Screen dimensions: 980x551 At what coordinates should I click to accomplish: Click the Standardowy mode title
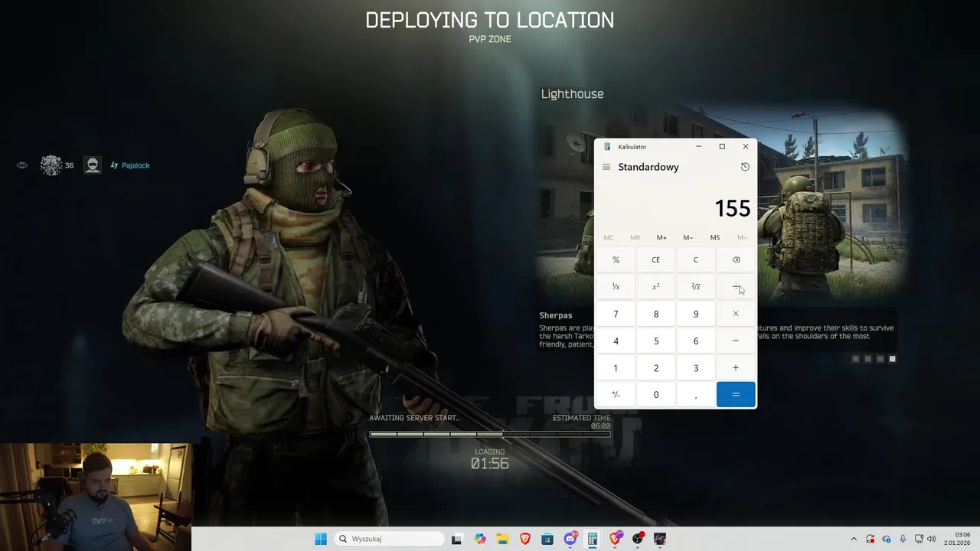[648, 167]
